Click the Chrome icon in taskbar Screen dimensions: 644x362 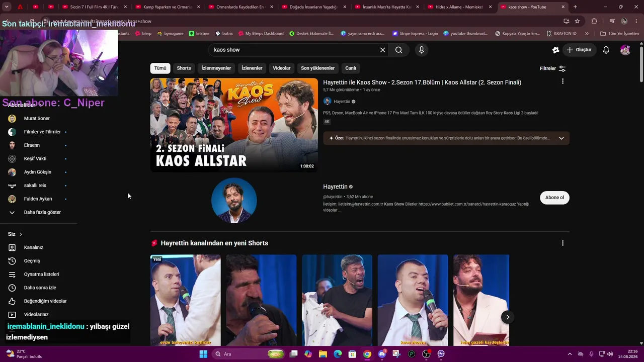click(367, 354)
